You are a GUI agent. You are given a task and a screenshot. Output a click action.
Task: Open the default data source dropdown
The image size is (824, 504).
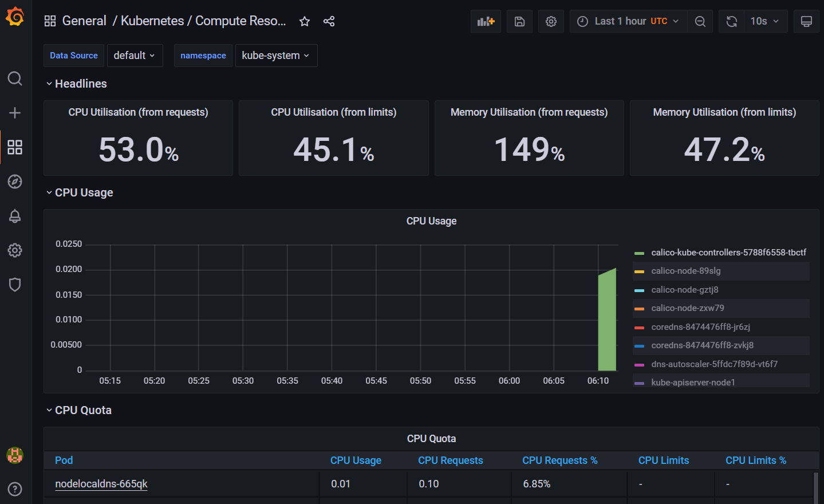(135, 56)
